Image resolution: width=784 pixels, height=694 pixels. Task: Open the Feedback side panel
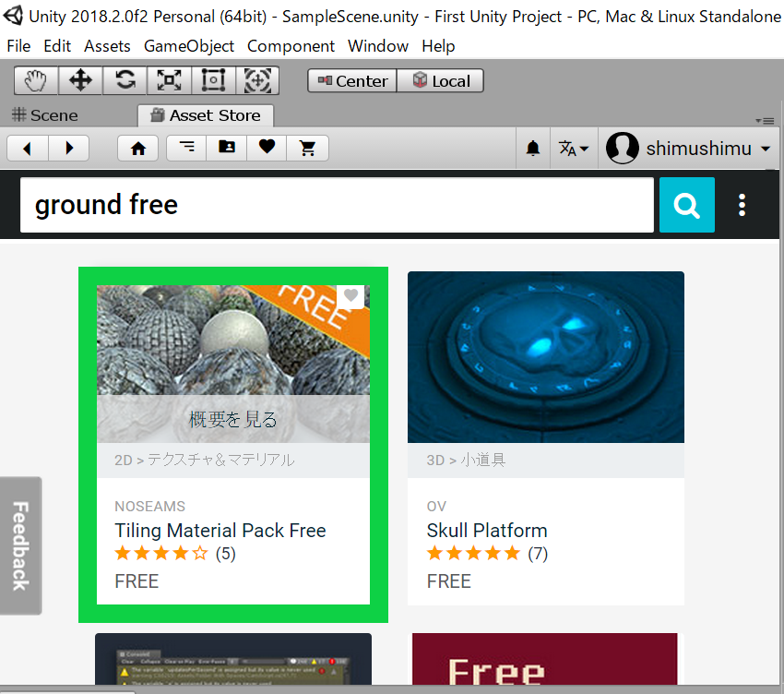point(20,545)
